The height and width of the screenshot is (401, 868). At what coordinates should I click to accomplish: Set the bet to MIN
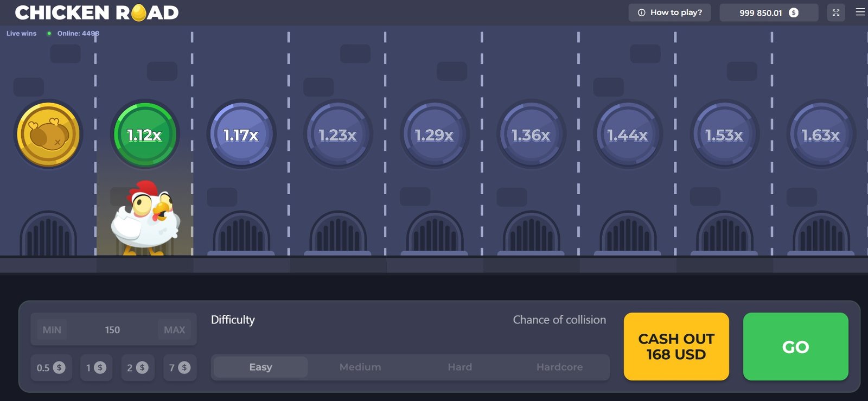[52, 330]
